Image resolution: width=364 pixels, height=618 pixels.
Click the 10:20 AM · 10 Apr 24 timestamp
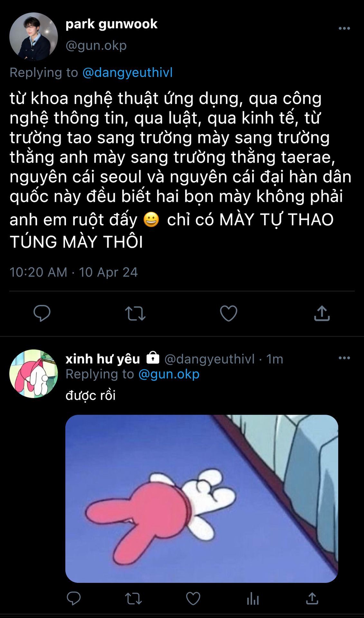point(74,272)
